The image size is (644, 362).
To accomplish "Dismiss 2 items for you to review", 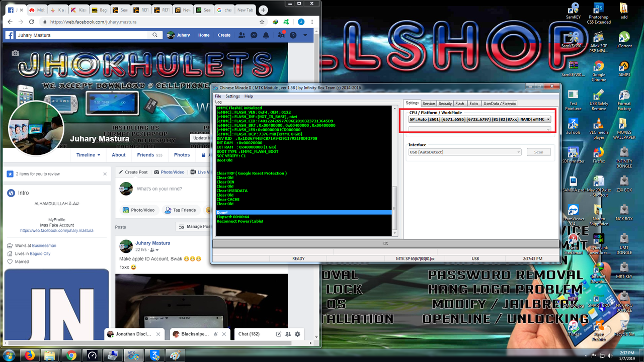I will pos(105,174).
